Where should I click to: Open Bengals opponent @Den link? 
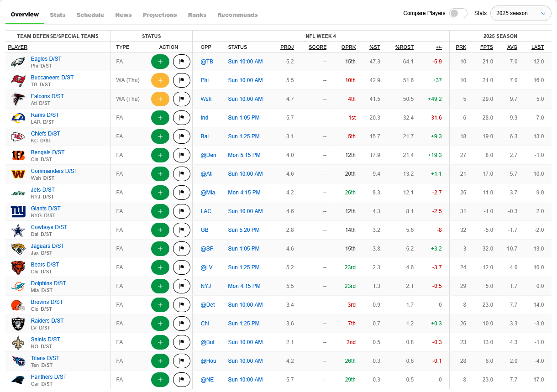coord(209,155)
